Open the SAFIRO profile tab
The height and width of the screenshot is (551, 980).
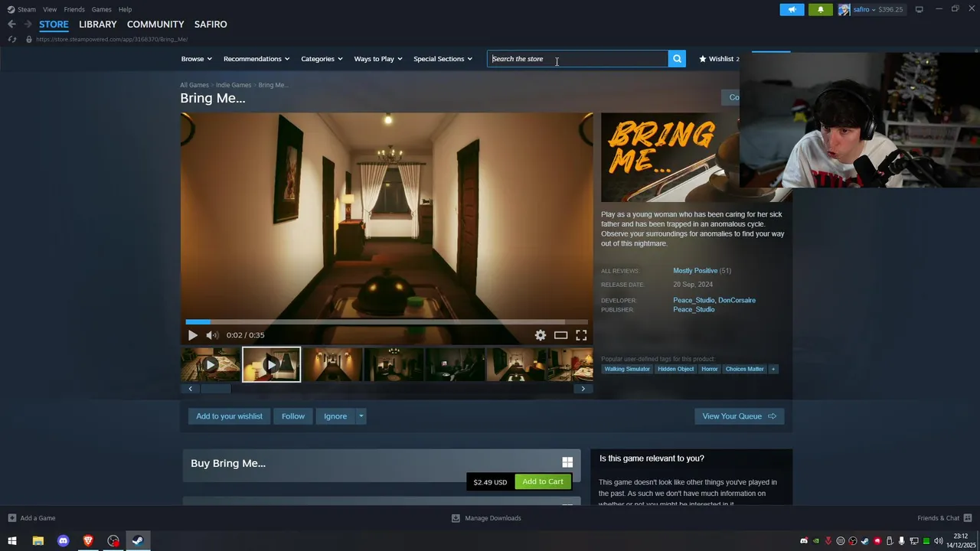point(211,24)
